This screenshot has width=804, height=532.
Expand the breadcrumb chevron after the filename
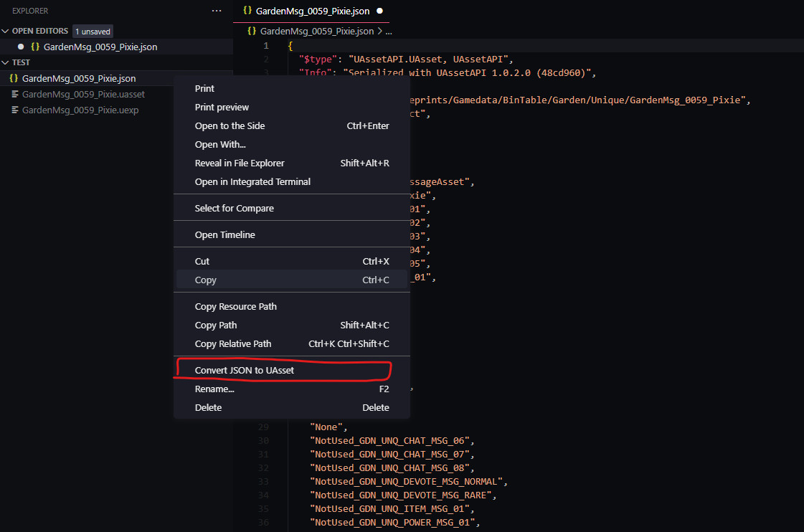[381, 31]
